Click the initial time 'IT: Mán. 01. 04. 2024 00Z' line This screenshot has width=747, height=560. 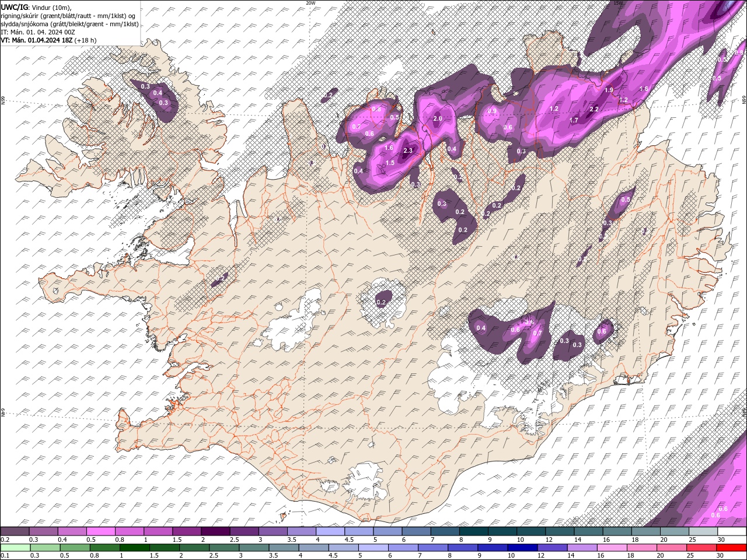pyautogui.click(x=37, y=32)
